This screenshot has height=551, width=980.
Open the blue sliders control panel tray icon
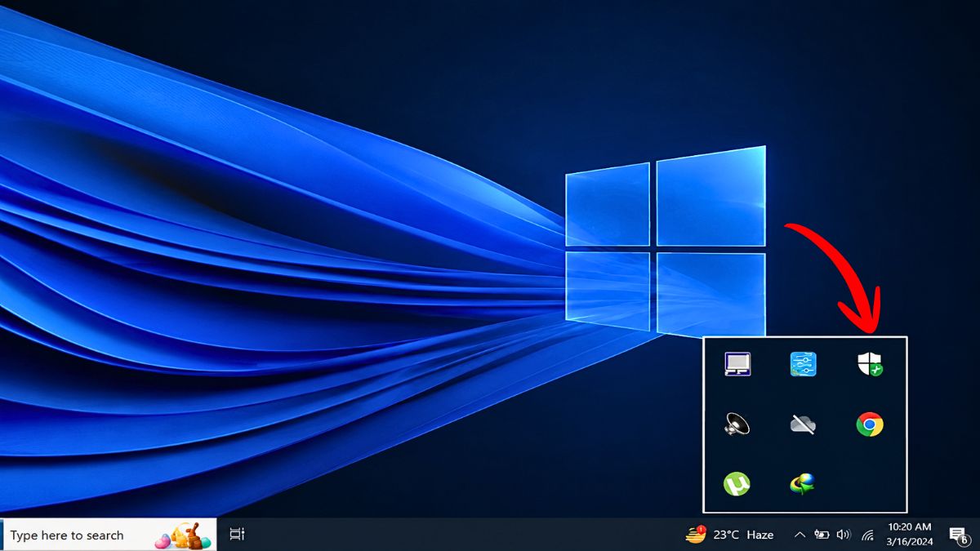(803, 364)
